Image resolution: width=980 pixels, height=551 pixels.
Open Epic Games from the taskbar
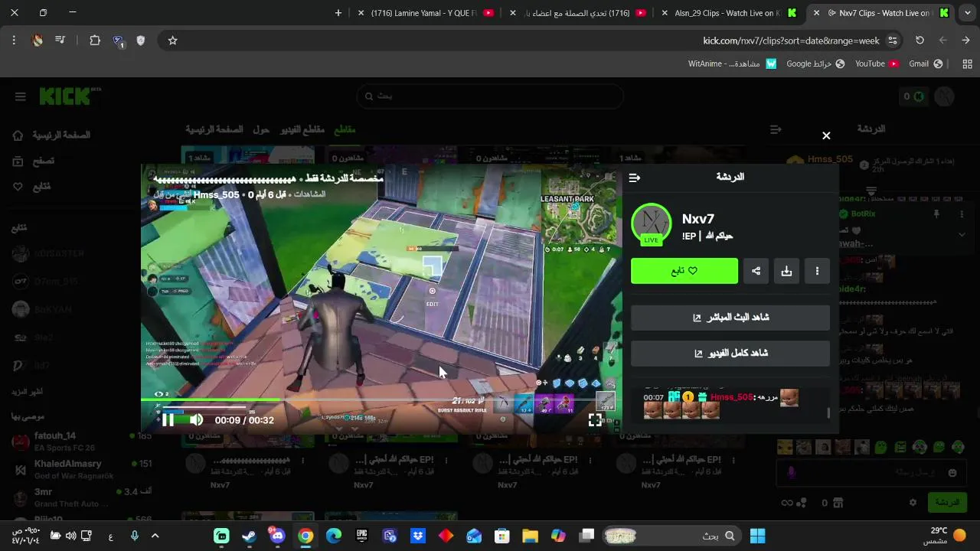[361, 536]
